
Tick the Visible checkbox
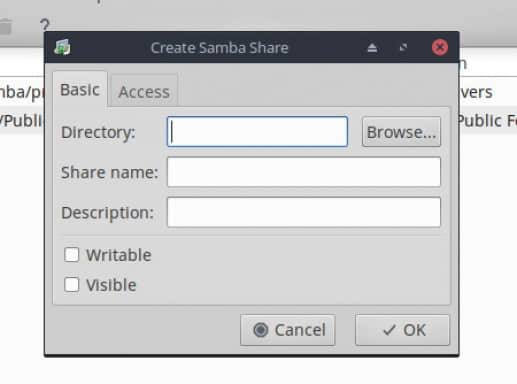tap(72, 285)
